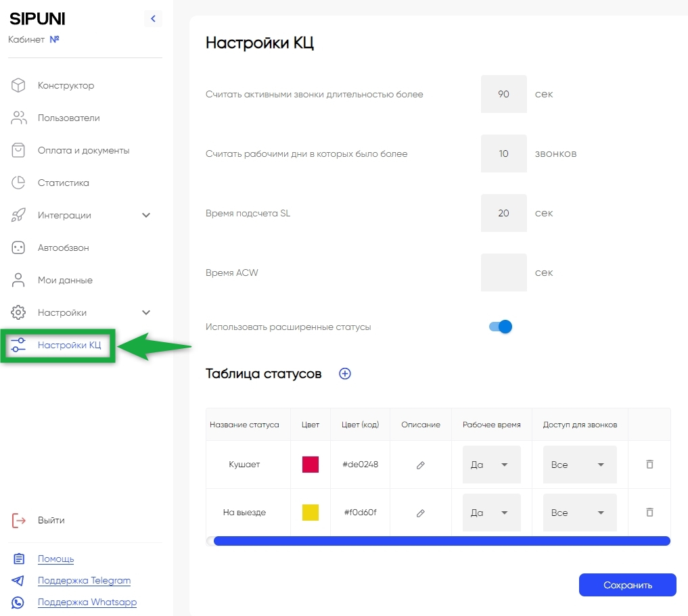Click the Мои данные person icon
The width and height of the screenshot is (688, 616).
click(x=18, y=280)
